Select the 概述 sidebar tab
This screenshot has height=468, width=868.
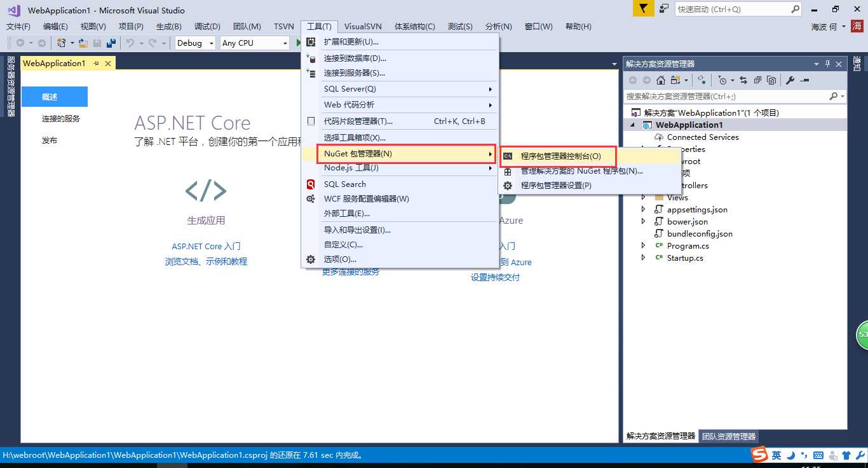coord(54,97)
